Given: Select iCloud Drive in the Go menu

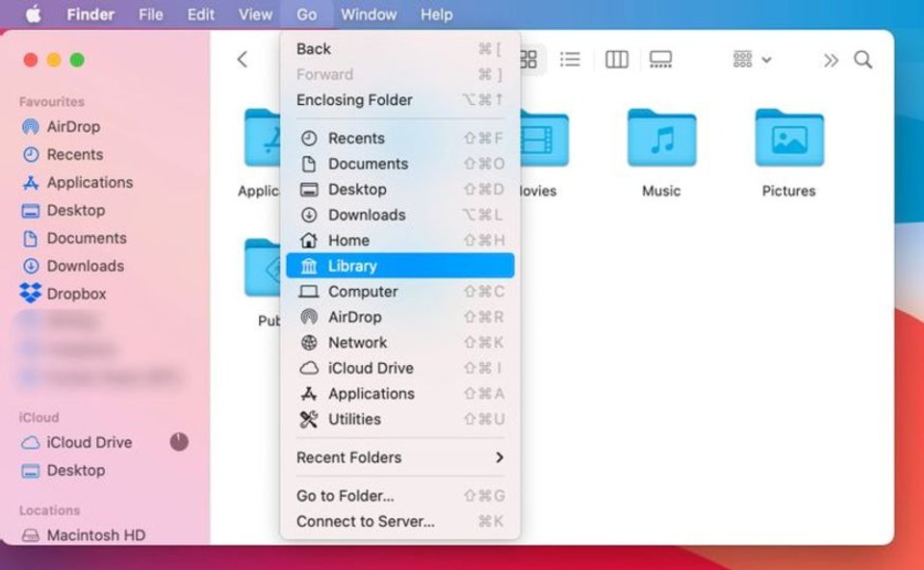Looking at the screenshot, I should coord(400,369).
